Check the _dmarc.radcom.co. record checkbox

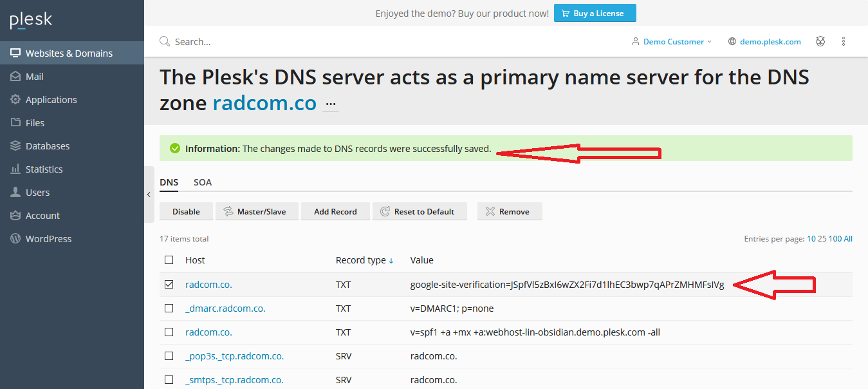pyautogui.click(x=169, y=308)
